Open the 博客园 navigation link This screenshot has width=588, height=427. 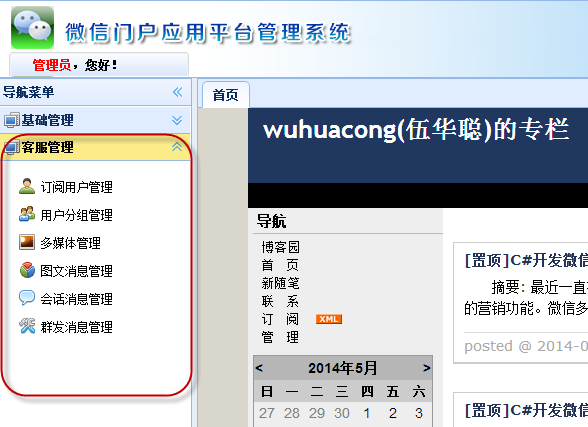[280, 247]
